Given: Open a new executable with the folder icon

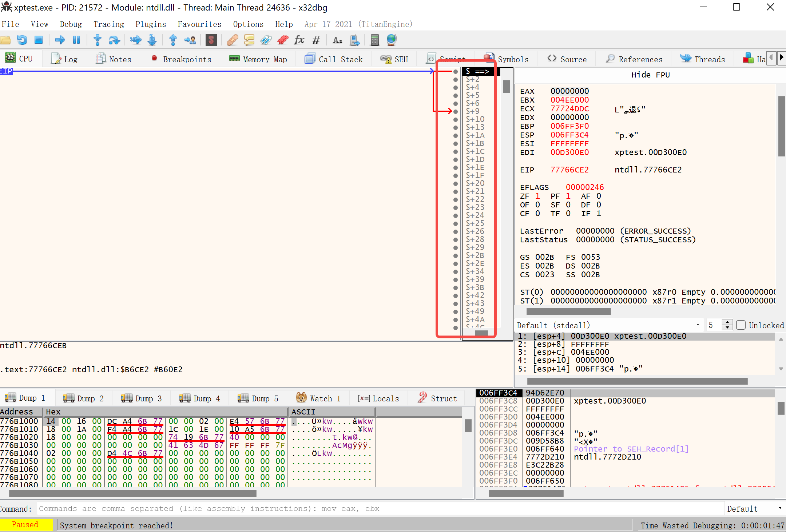Looking at the screenshot, I should pos(6,40).
